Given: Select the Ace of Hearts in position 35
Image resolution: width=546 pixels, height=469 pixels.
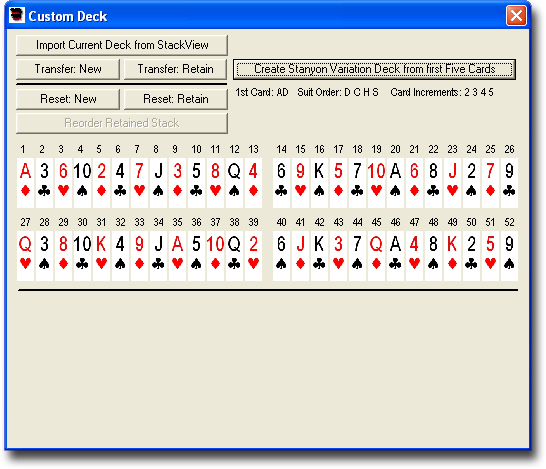Looking at the screenshot, I should 177,256.
